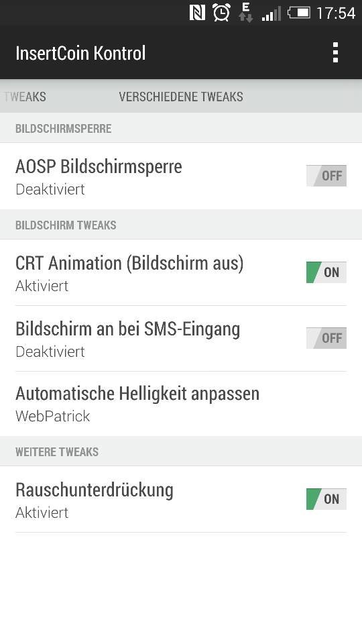
Task: Enable the AOSP Bildschirmsperre switch
Action: point(326,176)
